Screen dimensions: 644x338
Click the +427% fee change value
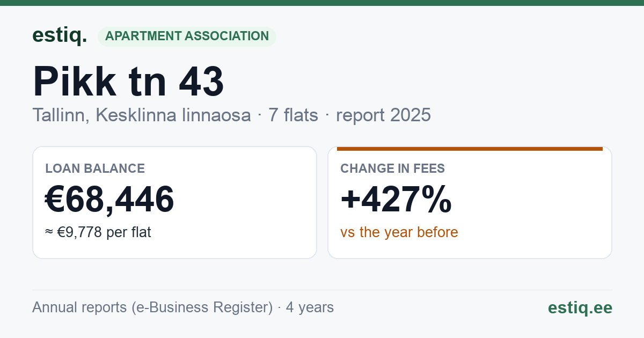tap(396, 199)
